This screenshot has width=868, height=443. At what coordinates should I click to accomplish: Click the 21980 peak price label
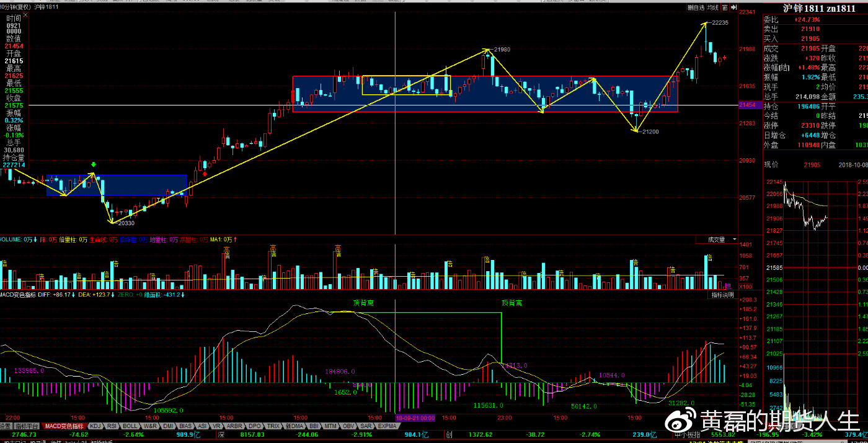502,49
